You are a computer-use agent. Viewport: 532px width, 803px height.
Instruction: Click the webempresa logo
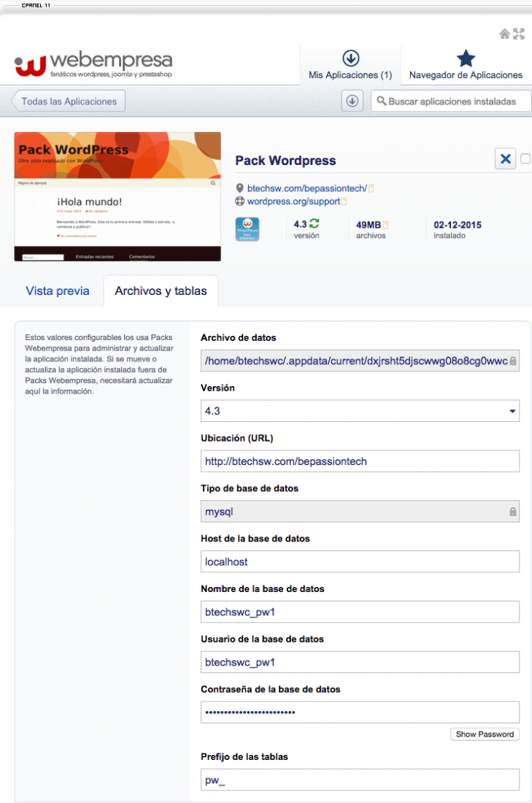click(93, 64)
